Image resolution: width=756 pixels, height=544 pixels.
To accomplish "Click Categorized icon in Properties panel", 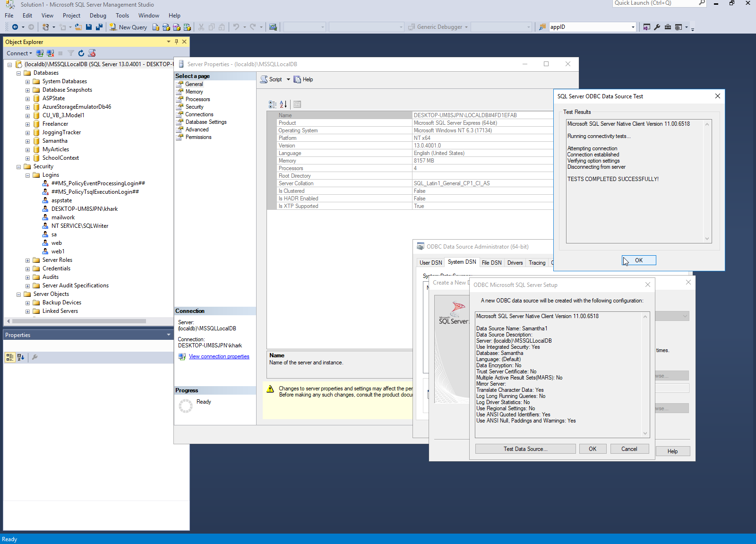I will click(x=10, y=357).
